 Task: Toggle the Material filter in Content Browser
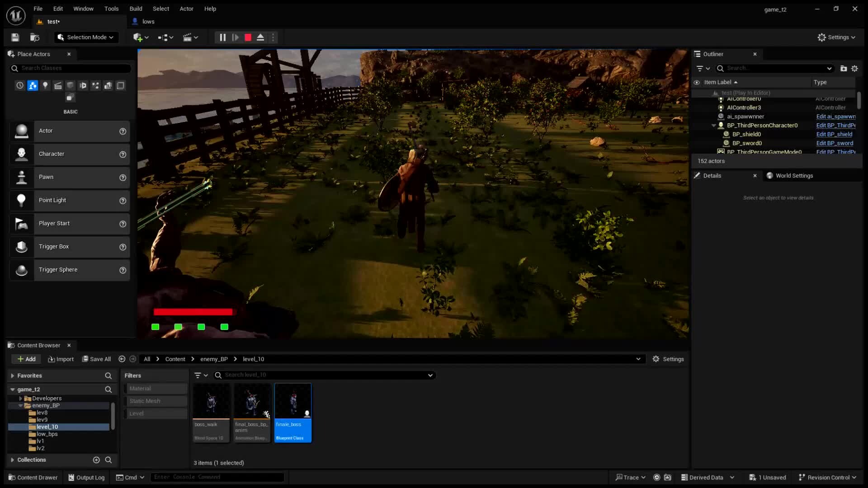pos(156,388)
